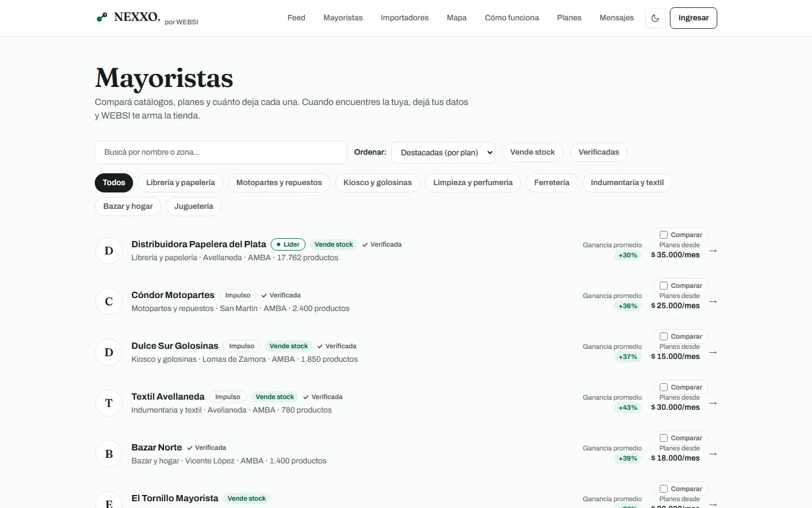
Task: Open Textil Avellaneda wholesaler name
Action: coord(168,397)
